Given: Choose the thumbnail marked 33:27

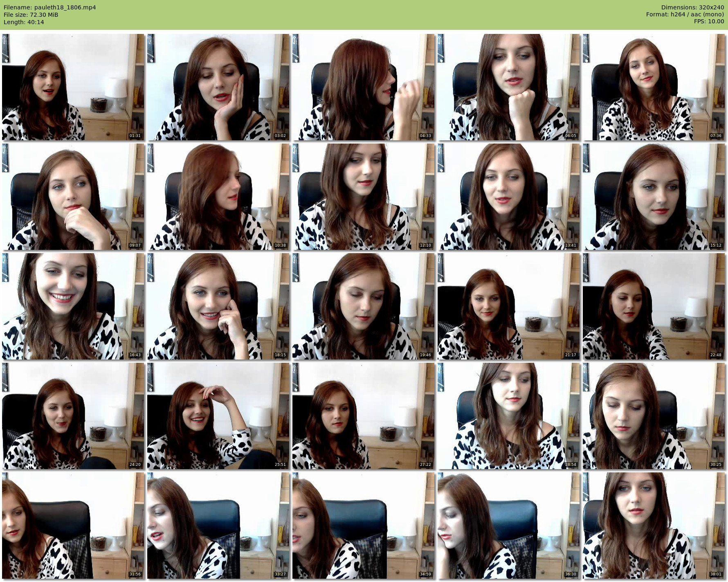Looking at the screenshot, I should point(218,526).
